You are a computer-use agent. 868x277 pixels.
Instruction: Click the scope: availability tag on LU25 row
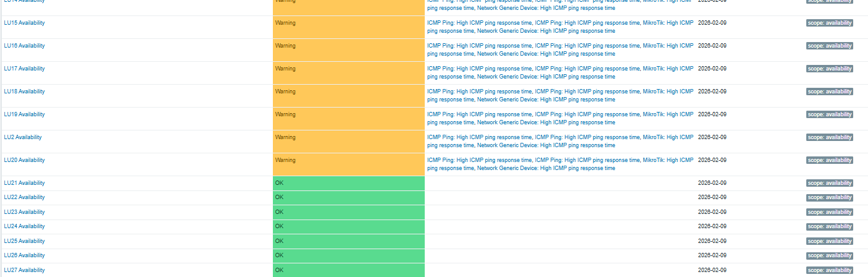tap(829, 241)
